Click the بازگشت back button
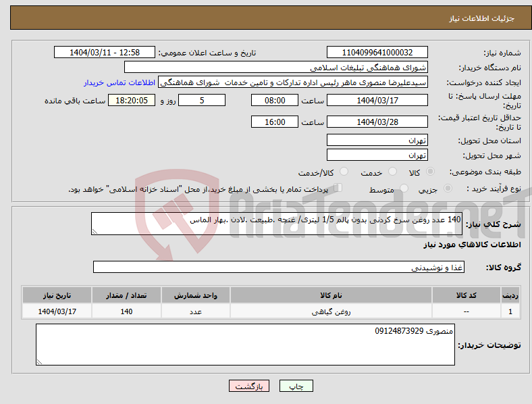The image size is (532, 404). (x=249, y=386)
